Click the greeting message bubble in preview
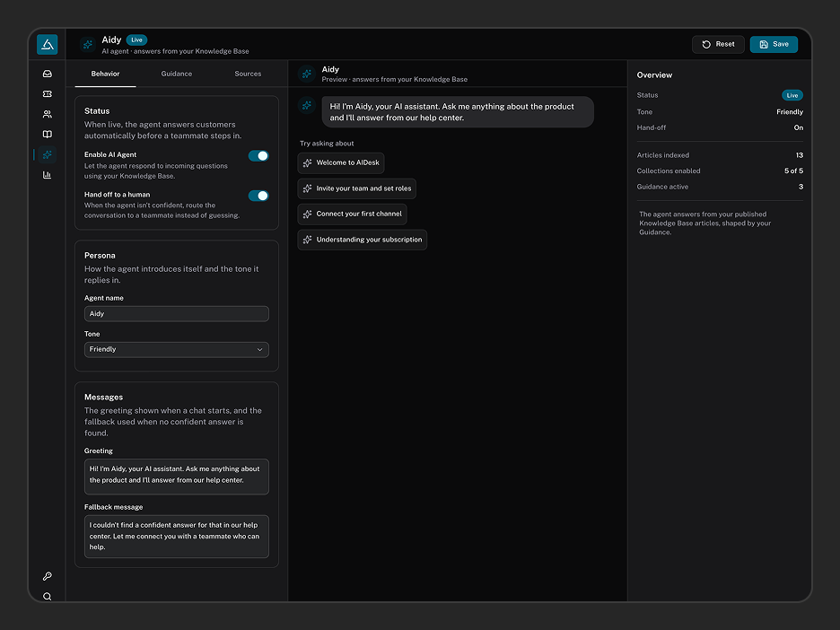The height and width of the screenshot is (630, 840). 458,112
